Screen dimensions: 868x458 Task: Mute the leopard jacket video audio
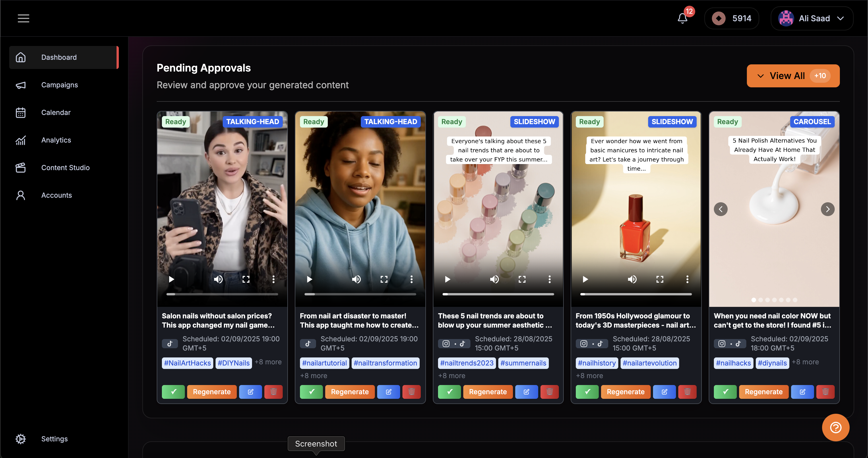click(x=218, y=279)
